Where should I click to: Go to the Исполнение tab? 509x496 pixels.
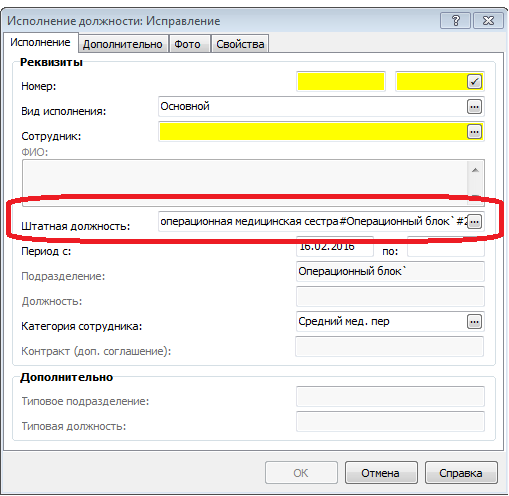(40, 42)
